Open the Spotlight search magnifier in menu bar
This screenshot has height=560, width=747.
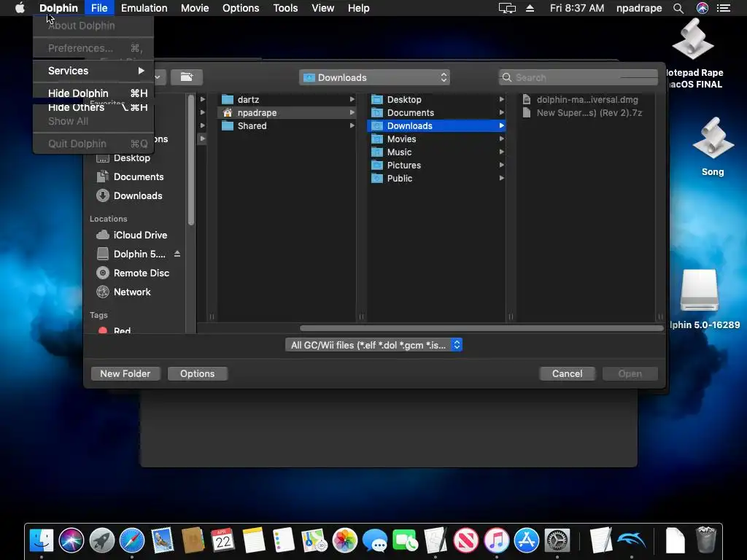pos(678,8)
